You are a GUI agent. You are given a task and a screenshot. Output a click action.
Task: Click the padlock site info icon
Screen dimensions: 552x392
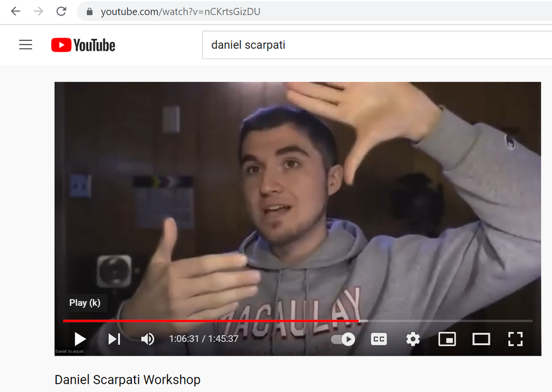click(x=89, y=12)
